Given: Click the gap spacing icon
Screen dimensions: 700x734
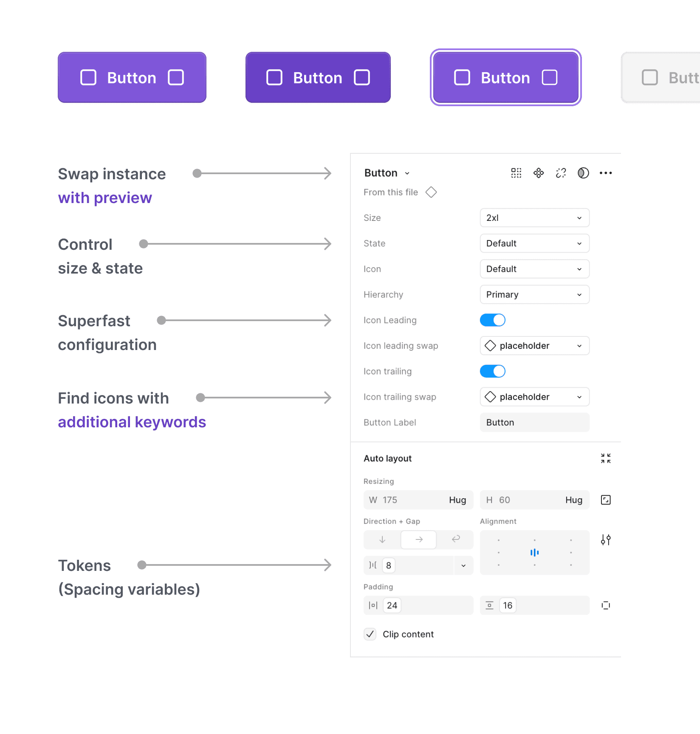Looking at the screenshot, I should (x=373, y=565).
